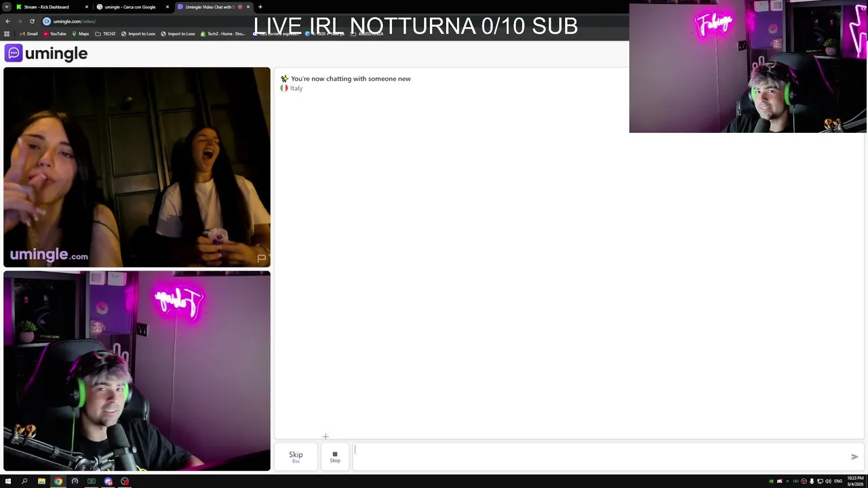
Task: Report the stranger using the flag icon
Action: (261, 258)
